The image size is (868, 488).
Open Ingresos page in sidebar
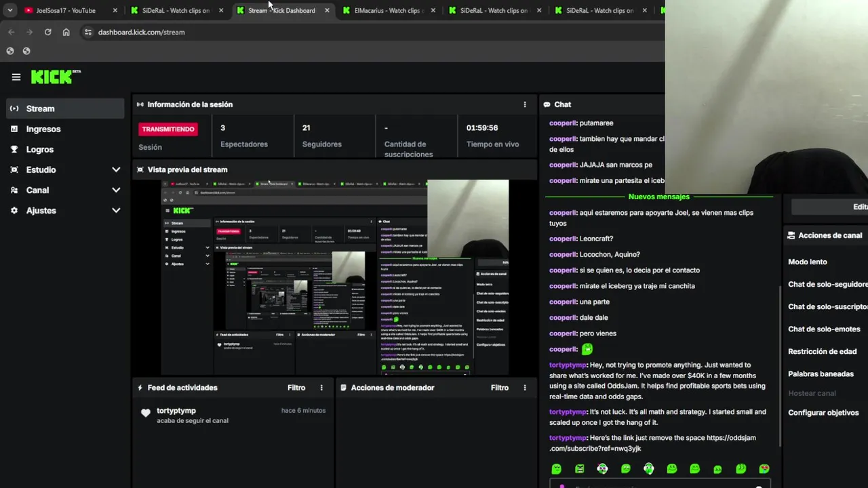[x=65, y=129]
